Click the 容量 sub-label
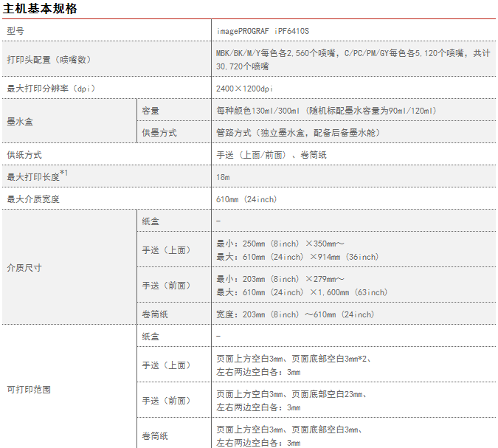The image size is (498, 448). tap(151, 111)
